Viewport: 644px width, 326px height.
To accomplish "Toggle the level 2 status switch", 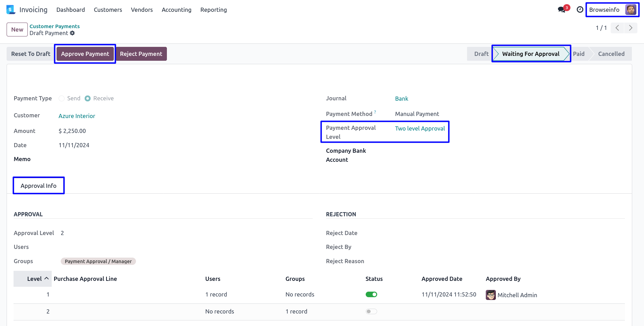I will coord(371,311).
